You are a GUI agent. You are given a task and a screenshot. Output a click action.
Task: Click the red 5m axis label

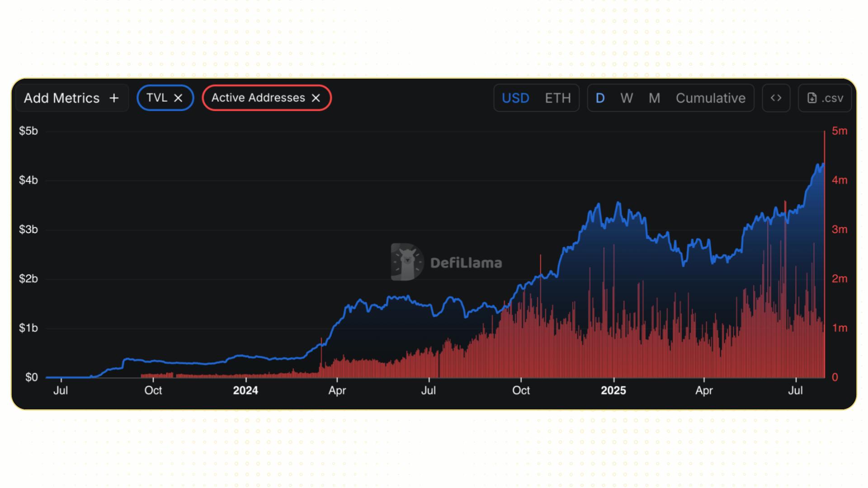(840, 131)
